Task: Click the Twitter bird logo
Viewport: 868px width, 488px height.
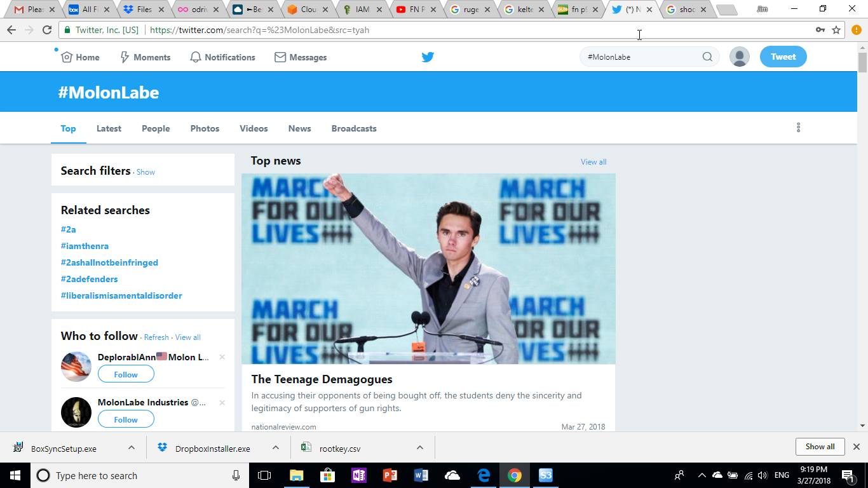Action: [x=428, y=57]
